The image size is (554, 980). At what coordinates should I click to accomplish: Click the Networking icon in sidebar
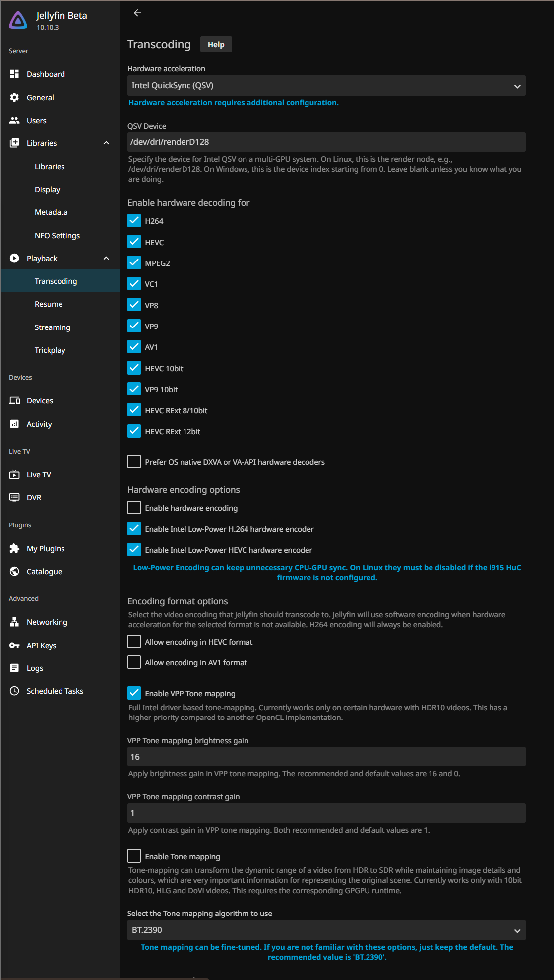14,622
